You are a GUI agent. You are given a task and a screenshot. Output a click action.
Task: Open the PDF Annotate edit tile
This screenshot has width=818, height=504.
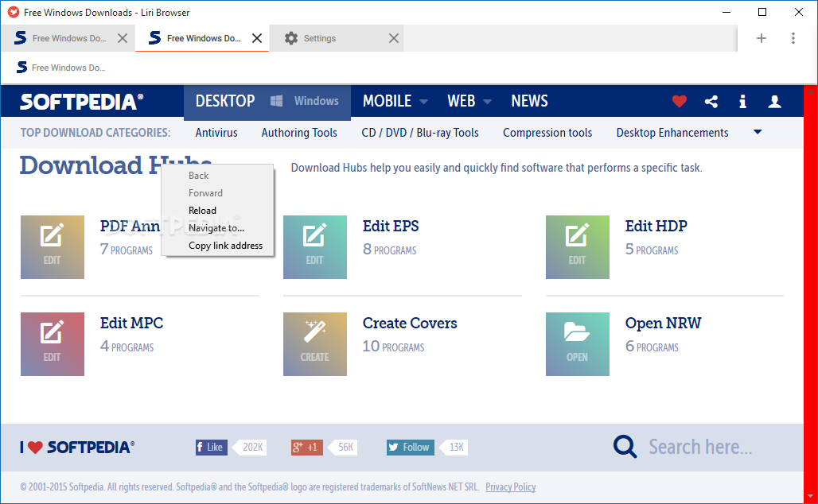(53, 247)
